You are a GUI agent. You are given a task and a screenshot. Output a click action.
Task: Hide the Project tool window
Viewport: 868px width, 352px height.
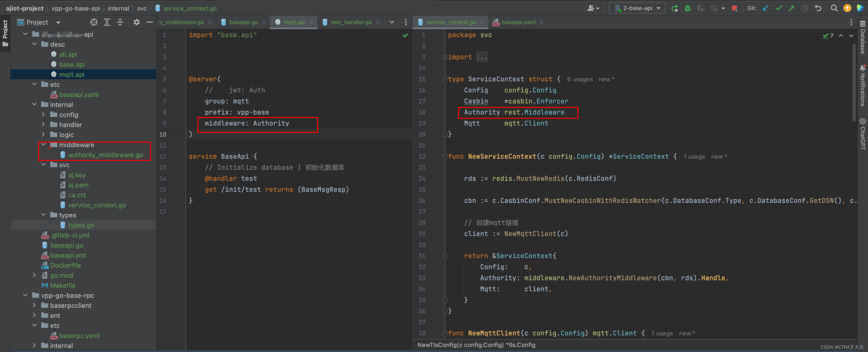150,22
